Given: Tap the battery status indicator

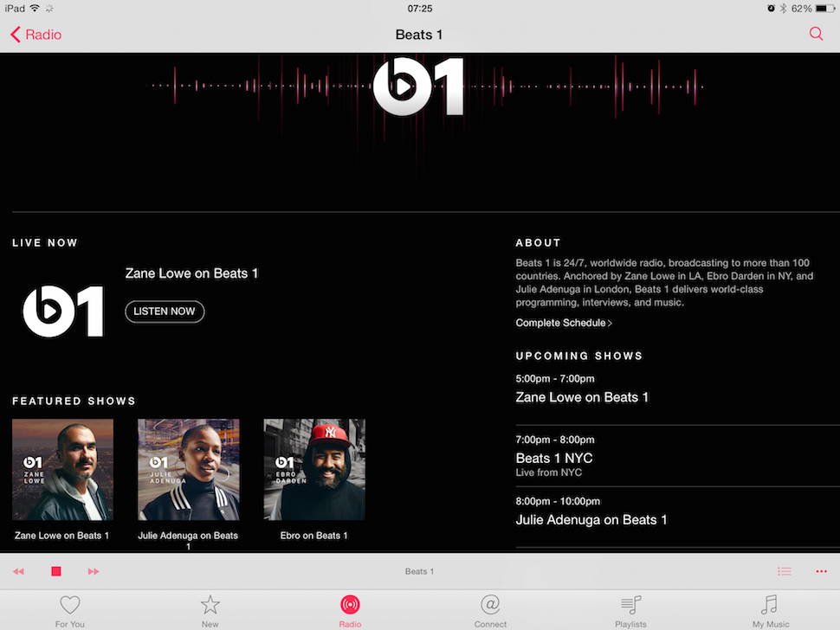Looking at the screenshot, I should 825,8.
